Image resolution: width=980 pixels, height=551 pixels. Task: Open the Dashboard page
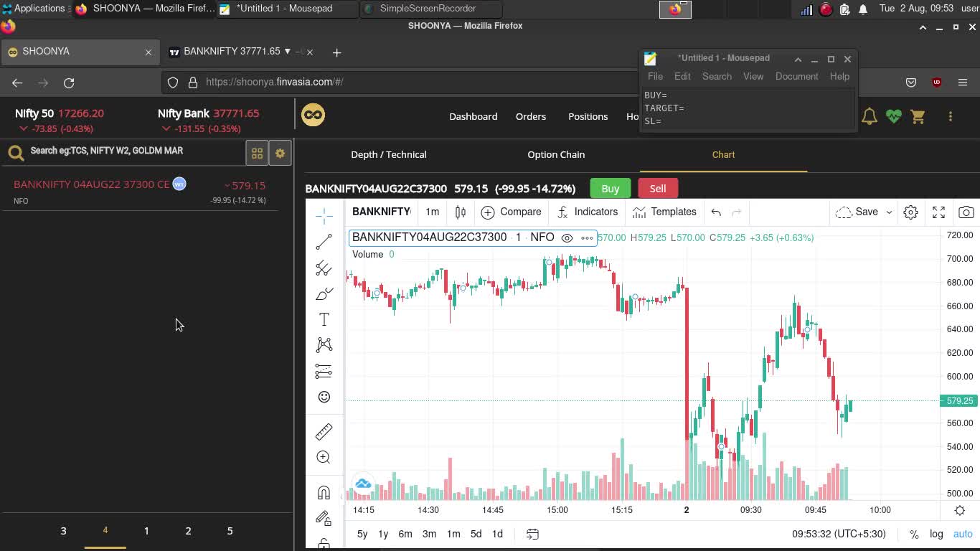(x=473, y=116)
